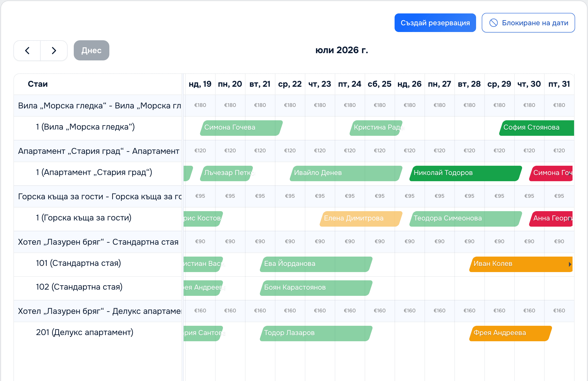
Task: Select Фрея Андреева booking in room 201
Action: 510,333
